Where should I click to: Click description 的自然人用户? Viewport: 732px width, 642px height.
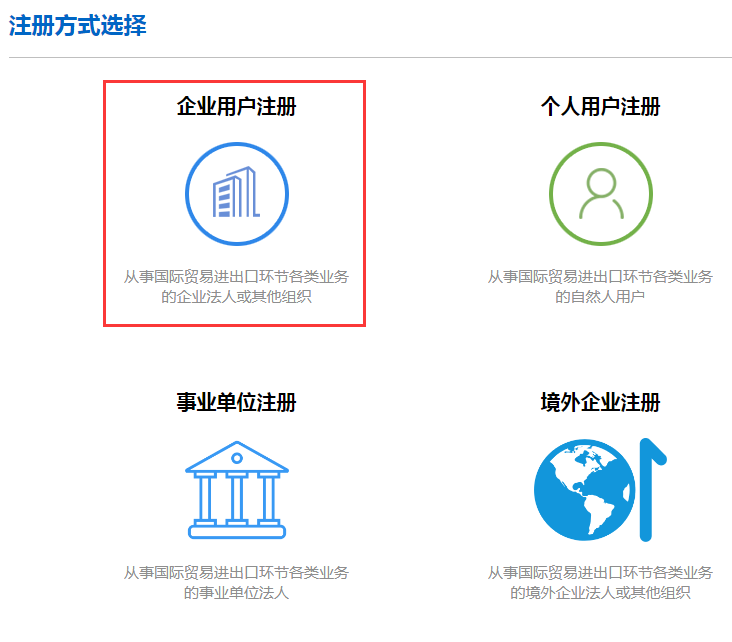600,296
